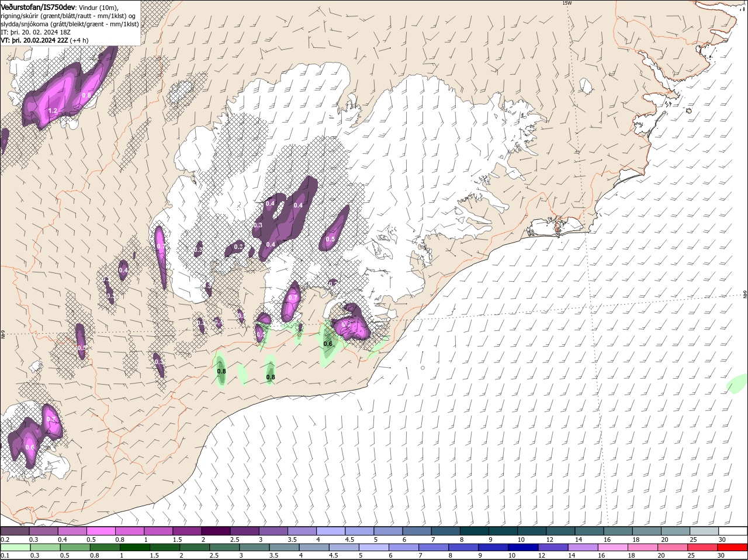The width and height of the screenshot is (748, 560).
Task: Pick the lower legend deep blue swatch at 10
Action: [522, 548]
